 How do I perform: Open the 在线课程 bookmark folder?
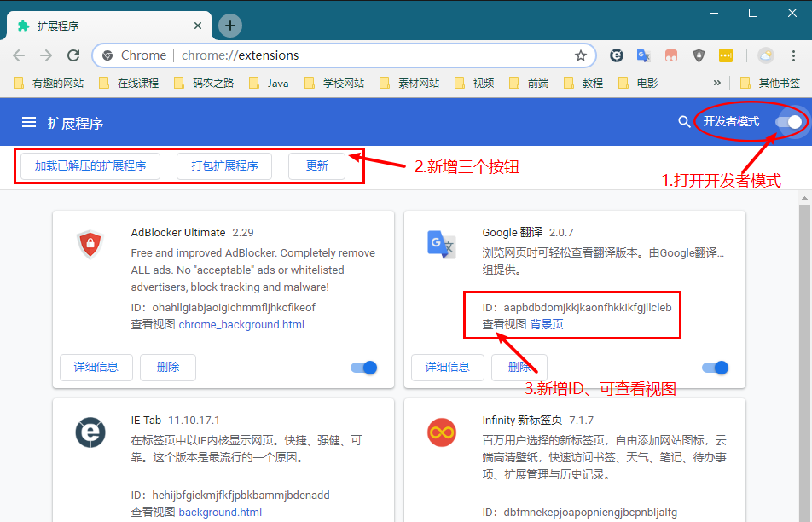click(129, 84)
